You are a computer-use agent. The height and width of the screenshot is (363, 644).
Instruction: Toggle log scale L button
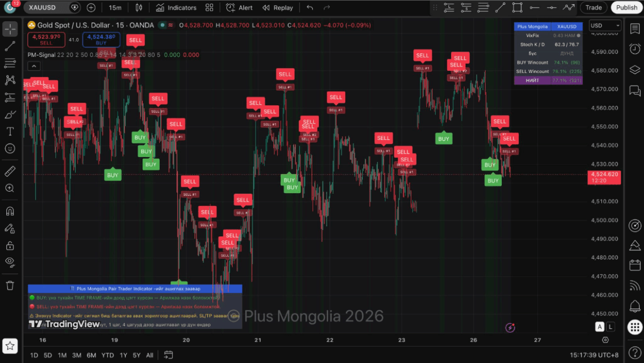[610, 327]
